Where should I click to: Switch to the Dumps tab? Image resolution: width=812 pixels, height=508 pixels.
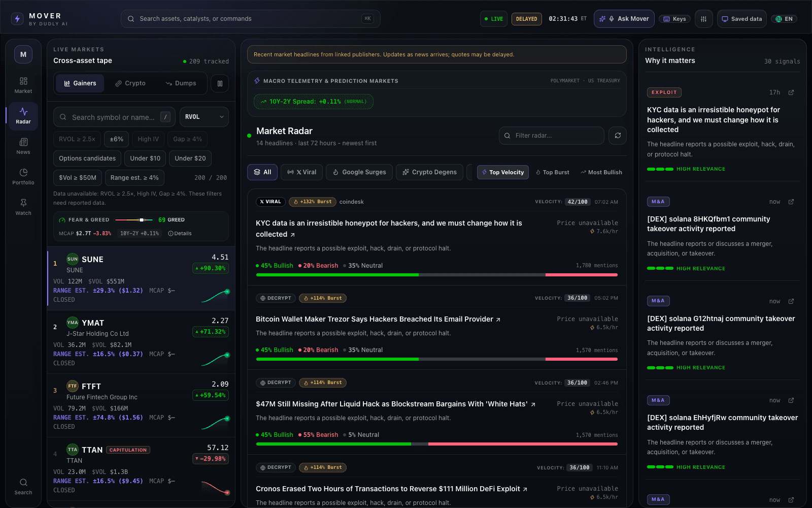[x=181, y=83]
